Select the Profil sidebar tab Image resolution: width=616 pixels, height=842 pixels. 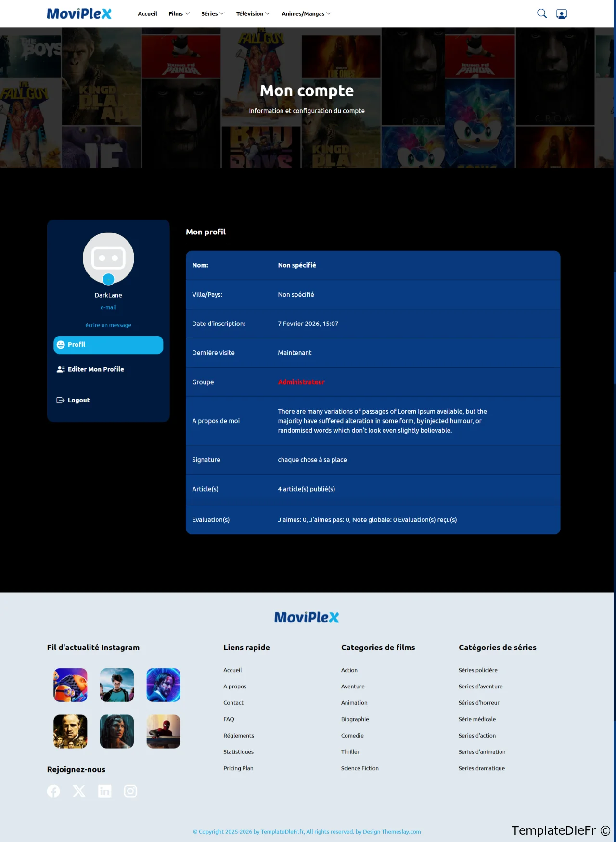pos(108,345)
